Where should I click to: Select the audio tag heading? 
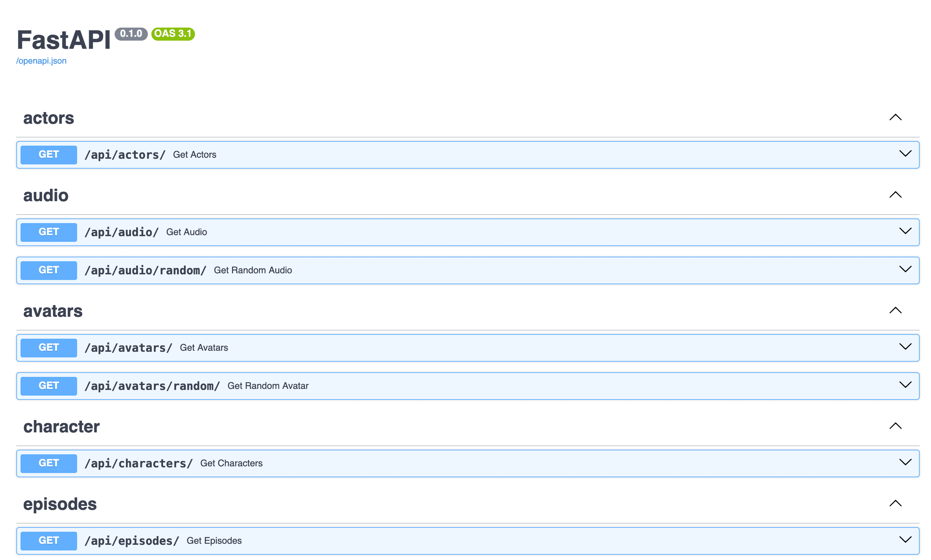(46, 196)
